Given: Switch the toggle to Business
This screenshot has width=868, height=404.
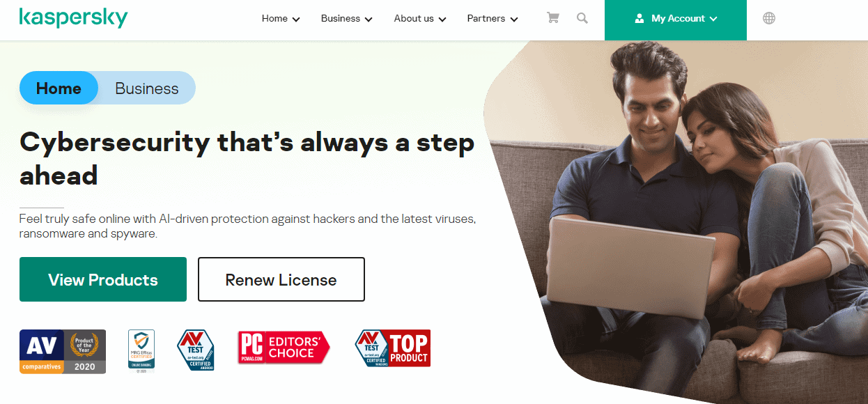Looking at the screenshot, I should click(x=147, y=88).
